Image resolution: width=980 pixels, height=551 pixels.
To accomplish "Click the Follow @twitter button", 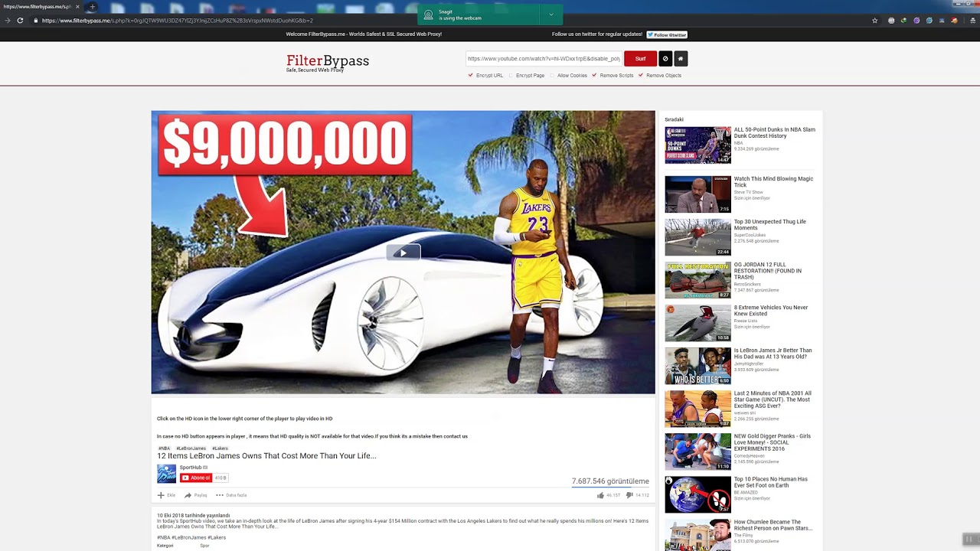I will point(667,34).
